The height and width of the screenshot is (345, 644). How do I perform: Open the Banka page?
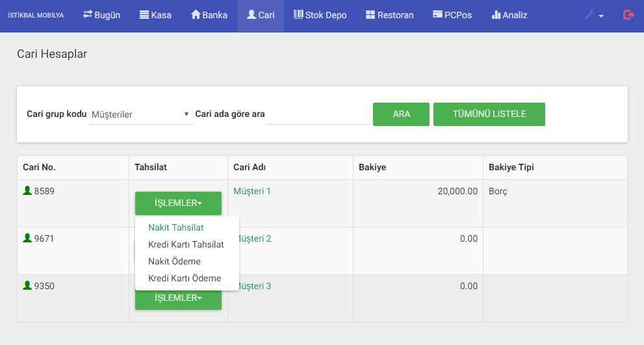[209, 15]
